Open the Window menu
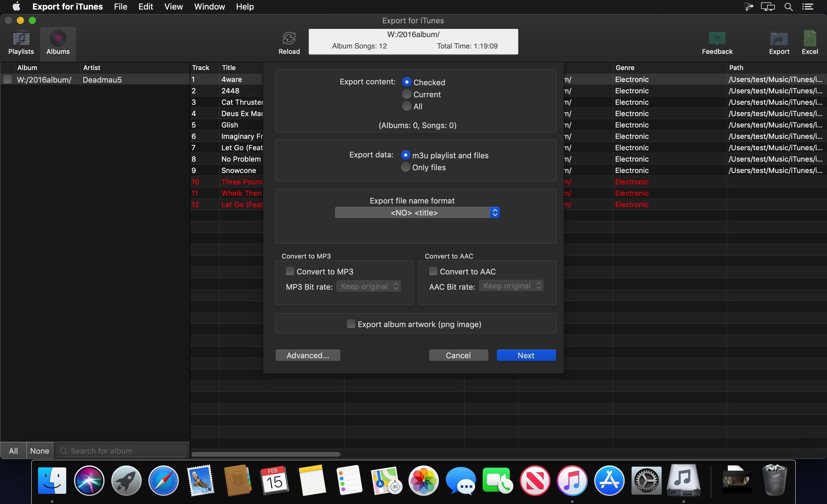 [209, 7]
